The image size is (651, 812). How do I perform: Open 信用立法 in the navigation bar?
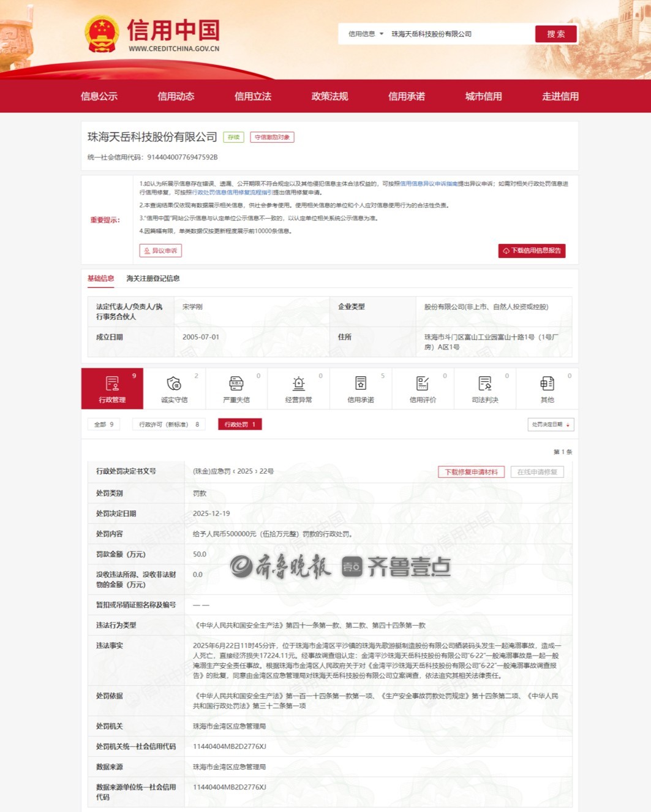click(253, 96)
